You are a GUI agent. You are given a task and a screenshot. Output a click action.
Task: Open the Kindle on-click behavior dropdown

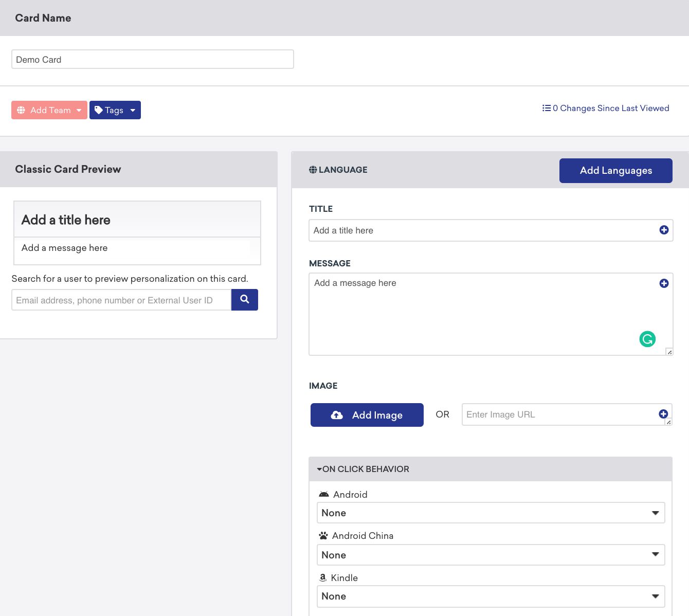(x=491, y=596)
